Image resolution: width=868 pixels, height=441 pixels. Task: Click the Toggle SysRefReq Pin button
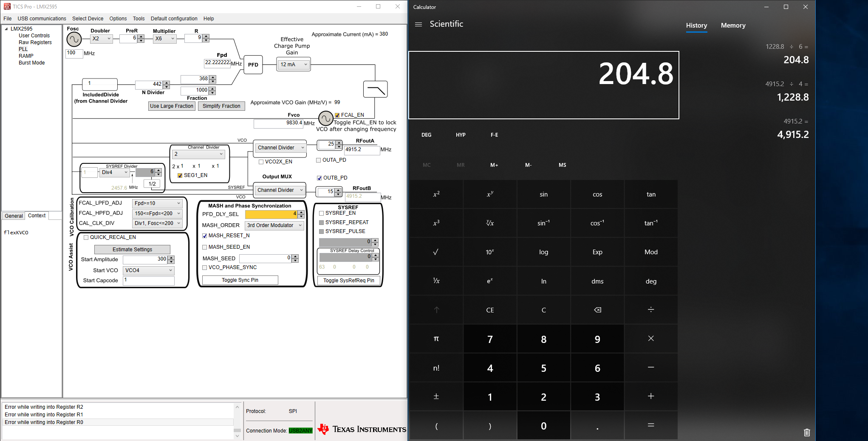pos(349,281)
